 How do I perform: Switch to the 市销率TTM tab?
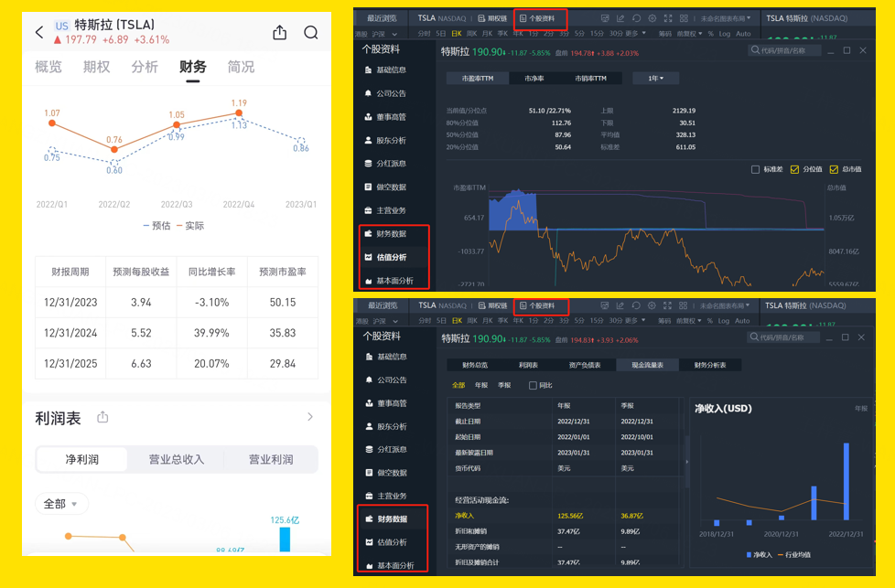[x=591, y=78]
